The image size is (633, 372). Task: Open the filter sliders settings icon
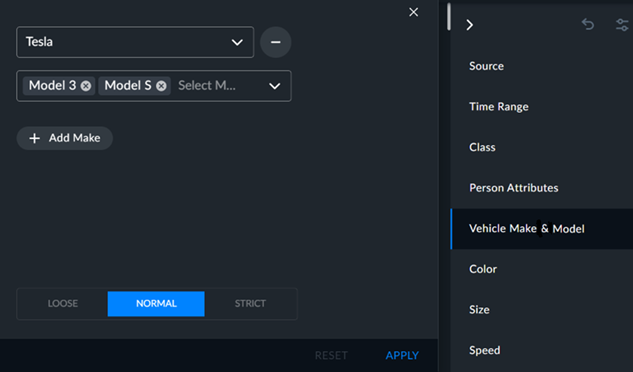[622, 25]
